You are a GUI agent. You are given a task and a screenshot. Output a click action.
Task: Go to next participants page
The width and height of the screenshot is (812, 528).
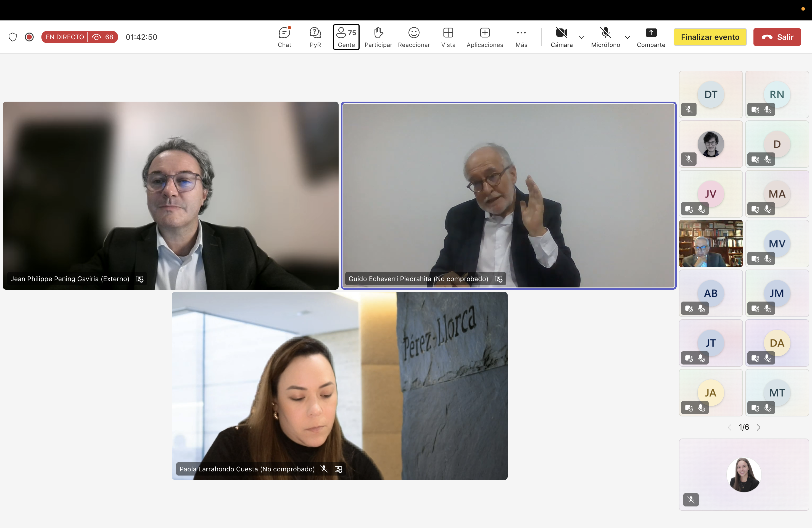click(x=758, y=427)
